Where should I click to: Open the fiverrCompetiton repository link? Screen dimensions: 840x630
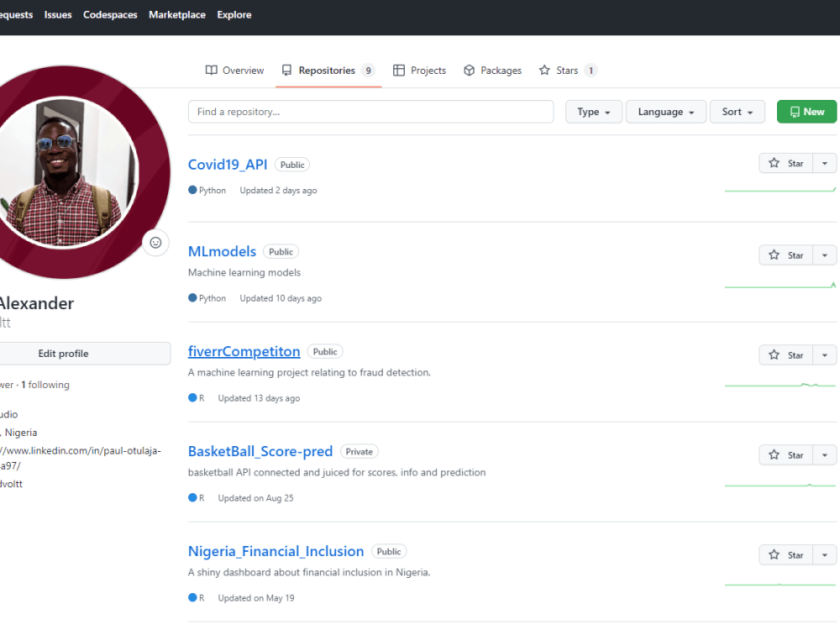(x=244, y=351)
